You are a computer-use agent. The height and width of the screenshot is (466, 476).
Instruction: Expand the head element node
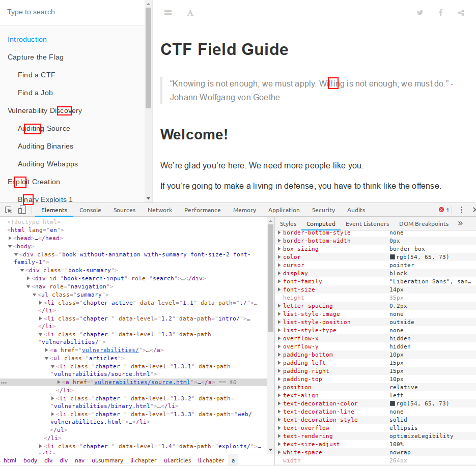point(10,238)
